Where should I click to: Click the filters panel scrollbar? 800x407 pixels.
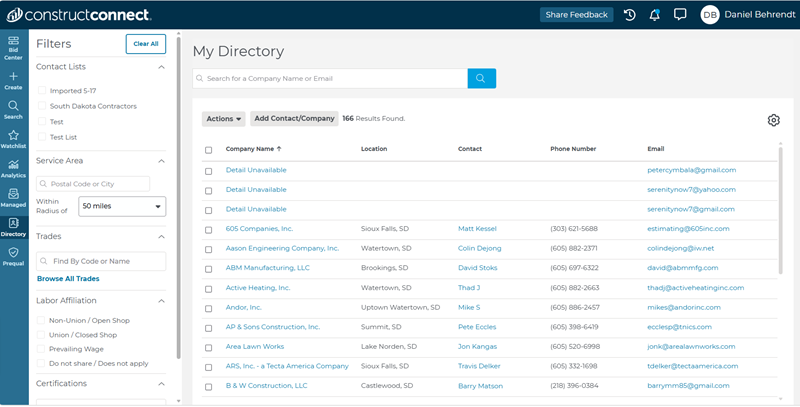[179, 199]
